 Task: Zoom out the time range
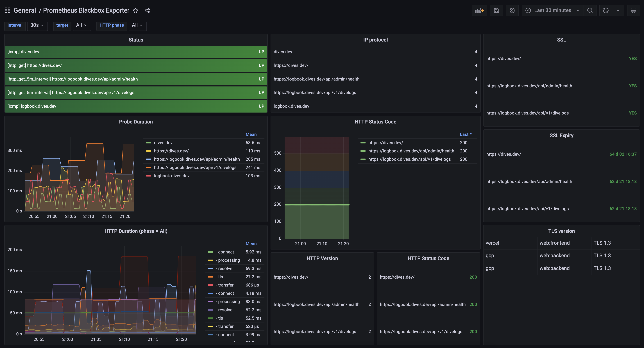coord(590,10)
